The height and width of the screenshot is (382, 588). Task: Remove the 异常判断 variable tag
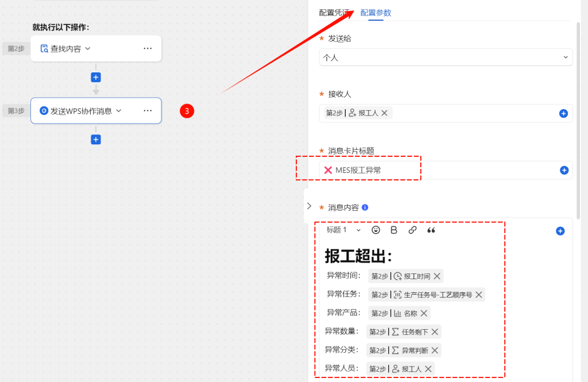click(435, 350)
